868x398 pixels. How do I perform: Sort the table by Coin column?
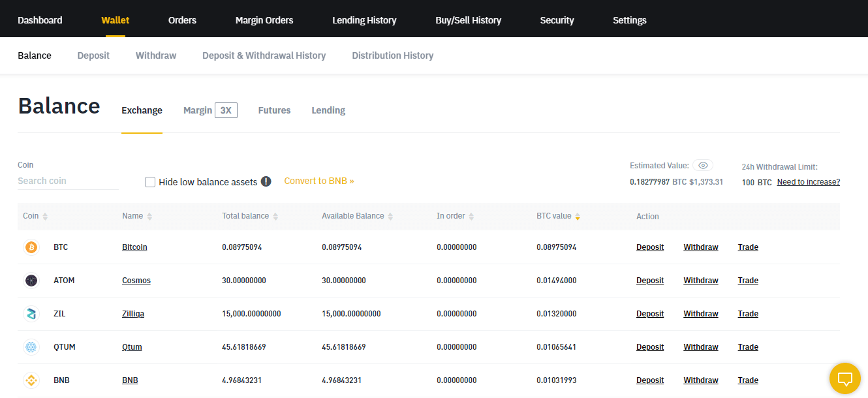[x=35, y=216]
